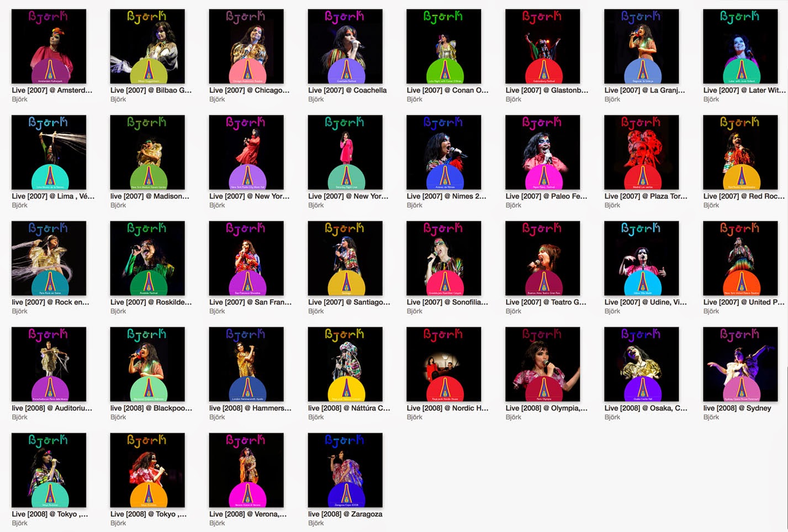Select the Teatro Gran Rex album cover
This screenshot has height=532, width=788.
(x=543, y=258)
